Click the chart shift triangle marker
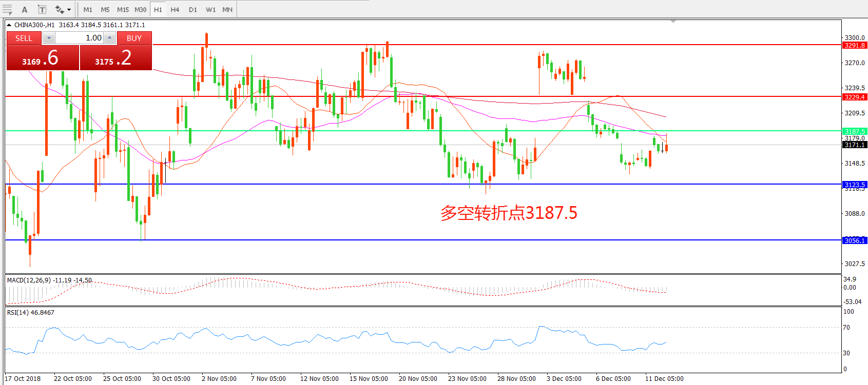 tap(673, 22)
